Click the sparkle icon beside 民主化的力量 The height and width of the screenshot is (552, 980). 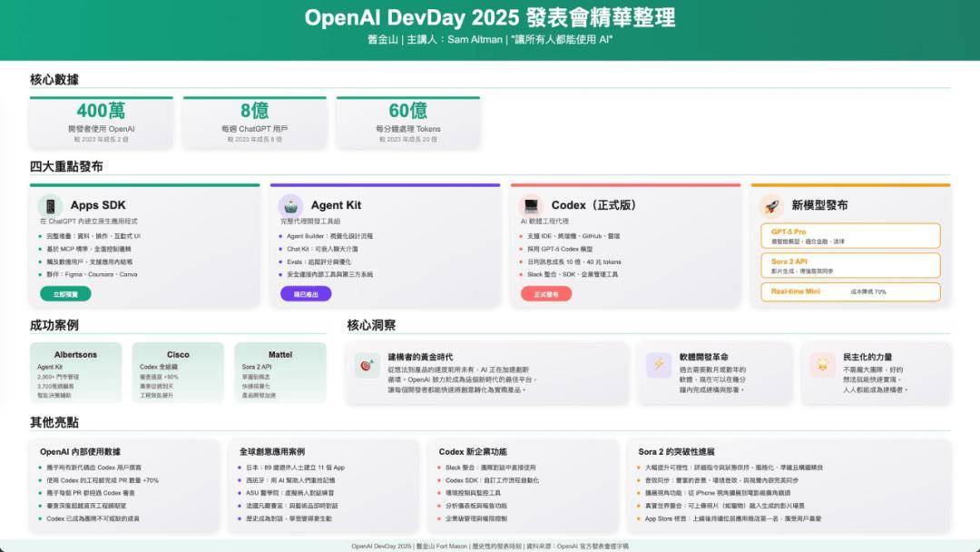(822, 365)
